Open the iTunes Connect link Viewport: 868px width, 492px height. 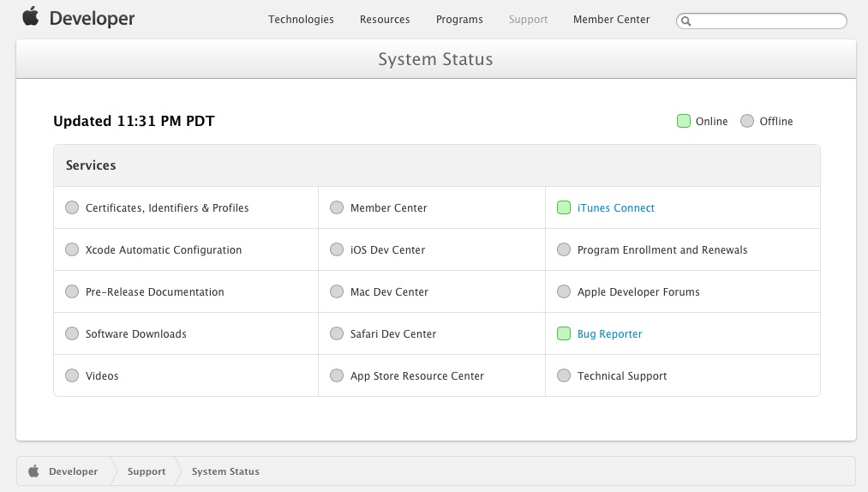[x=616, y=207]
